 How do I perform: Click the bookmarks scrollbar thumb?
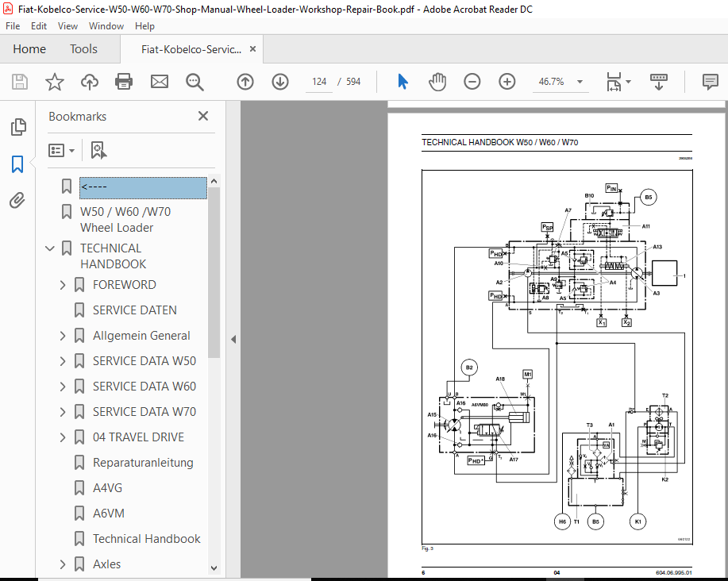[x=214, y=272]
